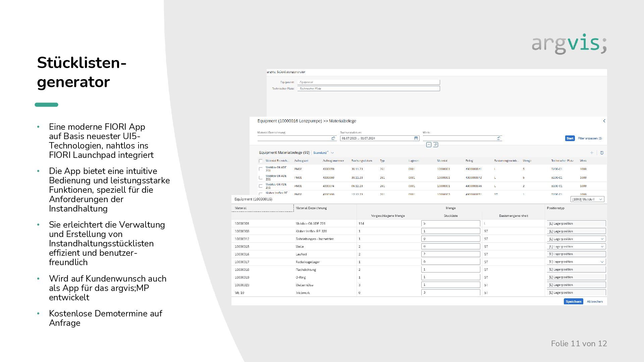Open Positionstyp field for Triebwerk
This screenshot has width=644, height=362.
point(576,293)
